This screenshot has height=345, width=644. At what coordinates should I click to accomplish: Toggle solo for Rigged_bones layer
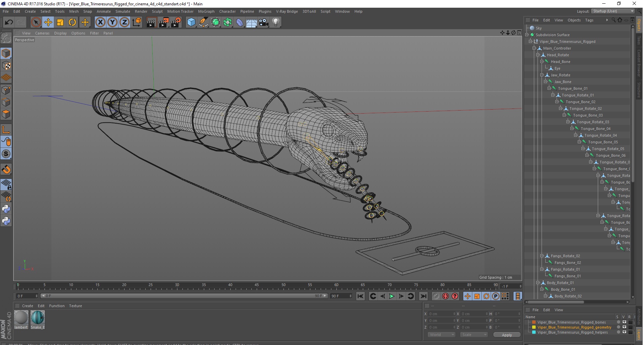(x=619, y=322)
